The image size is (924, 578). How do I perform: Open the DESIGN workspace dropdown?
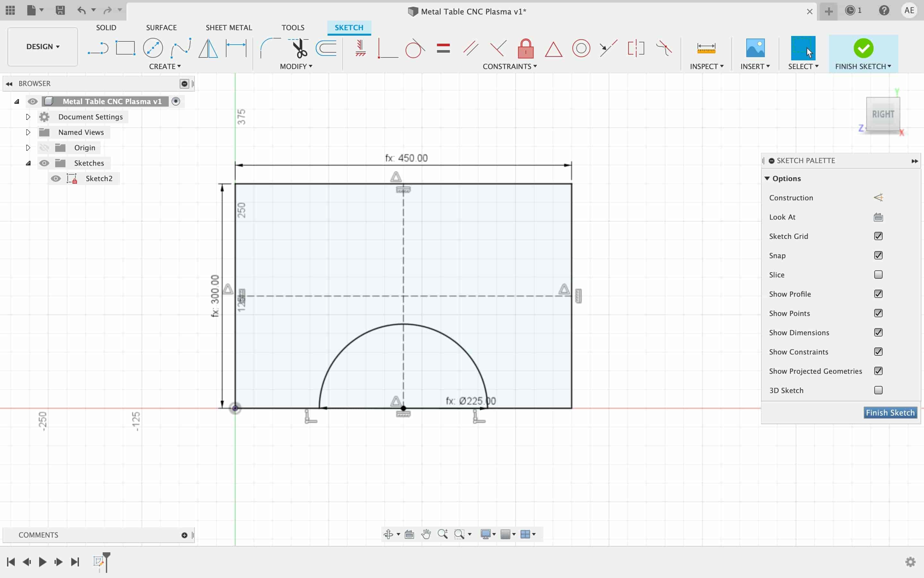pyautogui.click(x=43, y=47)
